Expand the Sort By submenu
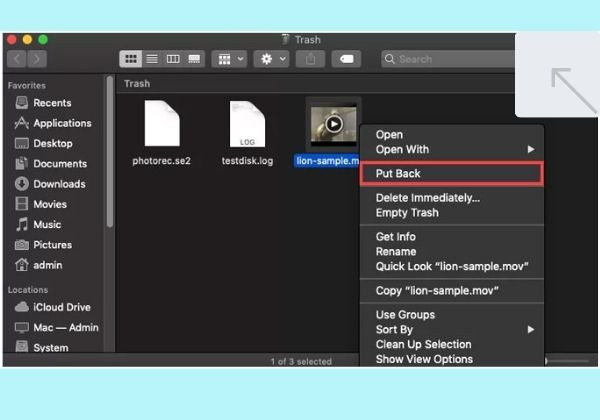The width and height of the screenshot is (600, 420). pyautogui.click(x=452, y=330)
